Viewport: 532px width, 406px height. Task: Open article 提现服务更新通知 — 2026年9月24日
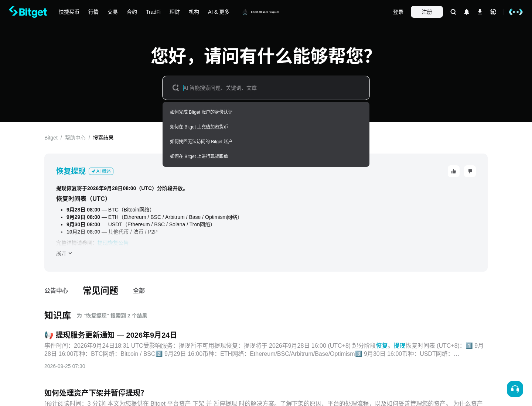pos(110,335)
